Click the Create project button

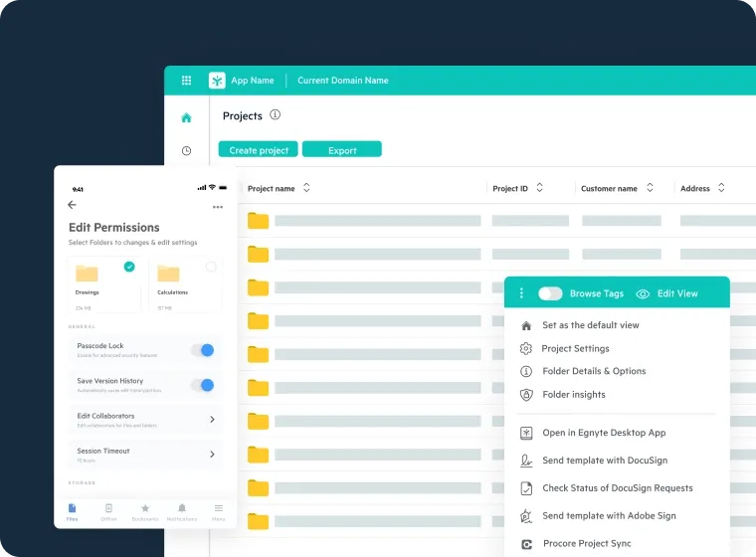click(259, 150)
